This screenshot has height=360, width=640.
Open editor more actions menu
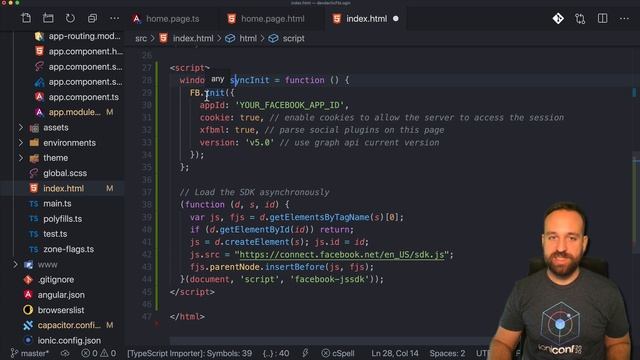click(x=624, y=18)
